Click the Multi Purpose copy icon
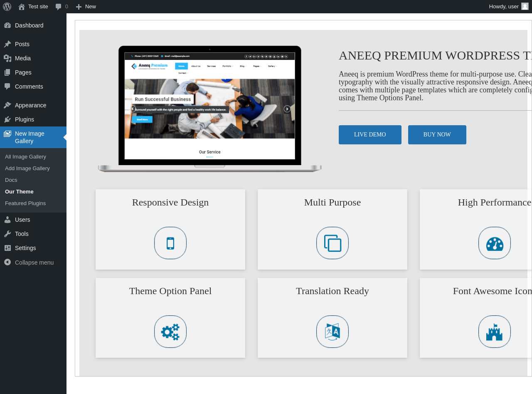The height and width of the screenshot is (394, 532). click(332, 243)
